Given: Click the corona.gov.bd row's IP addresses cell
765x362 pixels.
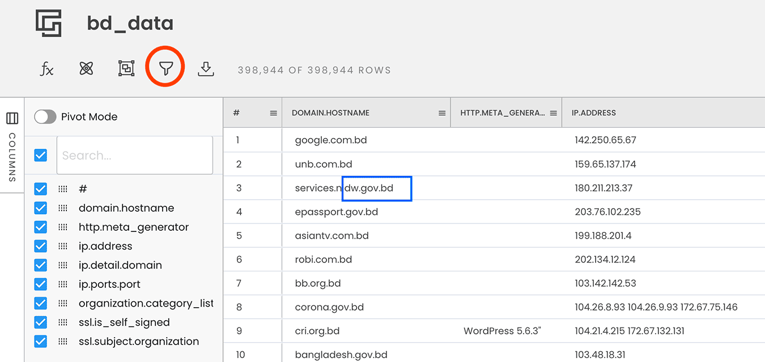Looking at the screenshot, I should [x=656, y=307].
